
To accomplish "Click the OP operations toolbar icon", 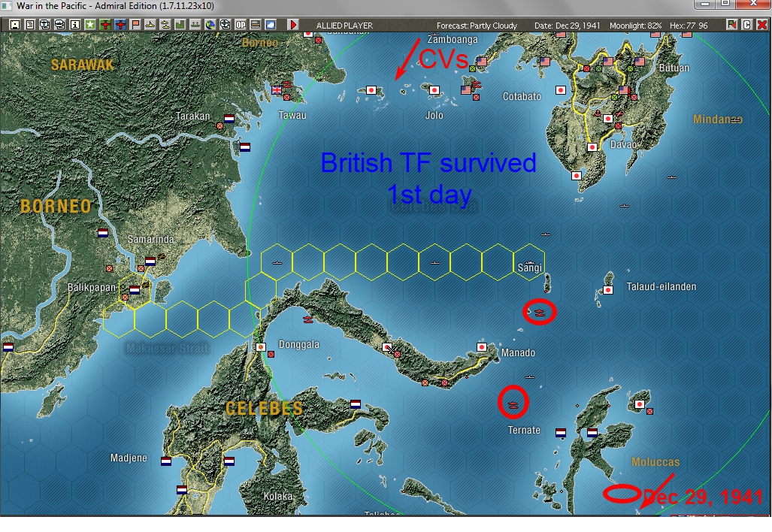I will 241,25.
